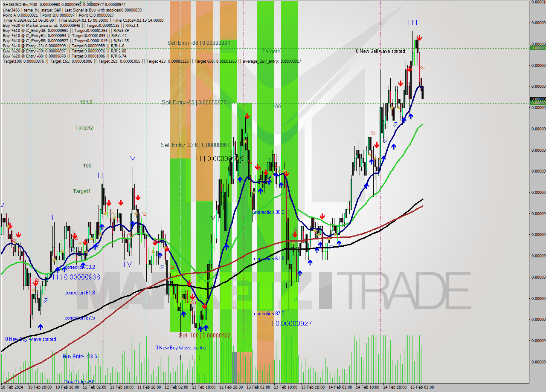Select the Sell Entry -50 | 0.00000977 label
This screenshot has height=392, width=546.
(x=194, y=102)
